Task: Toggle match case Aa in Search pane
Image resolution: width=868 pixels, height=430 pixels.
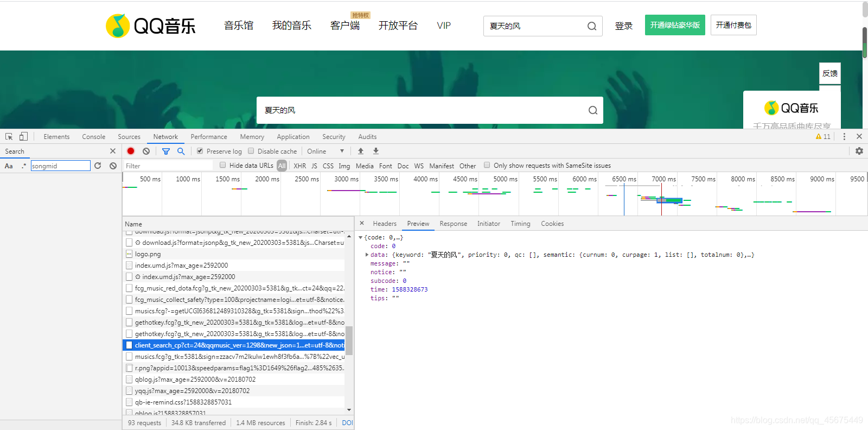Action: (9, 166)
